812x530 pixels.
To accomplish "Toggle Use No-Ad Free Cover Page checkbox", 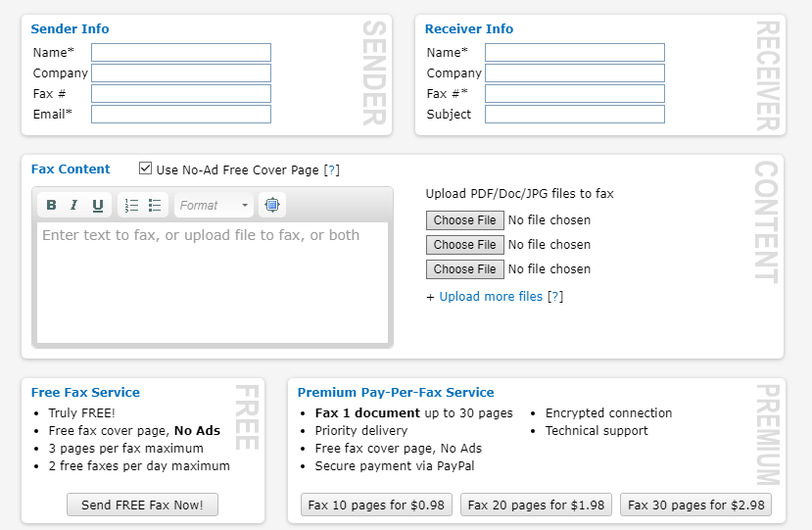I will 146,169.
